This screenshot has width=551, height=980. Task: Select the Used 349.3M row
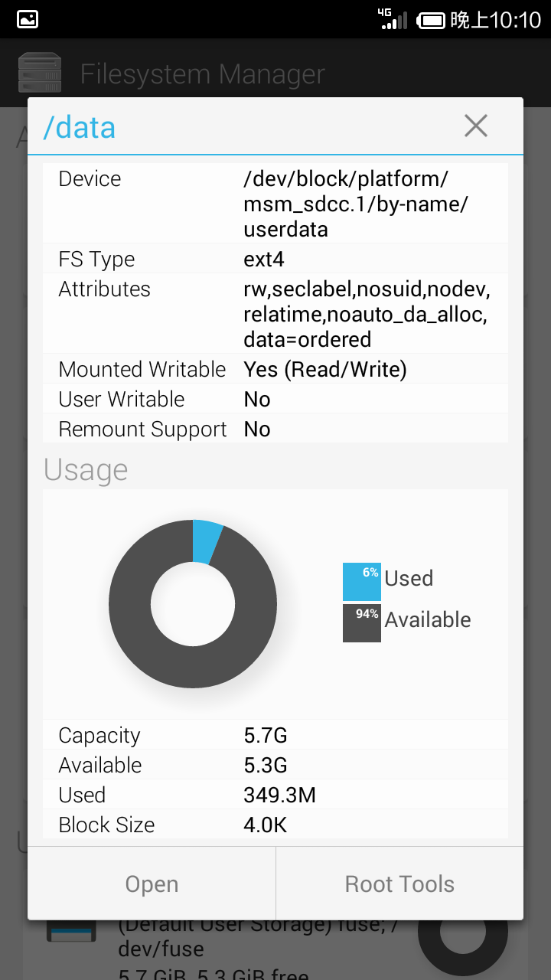[x=275, y=795]
